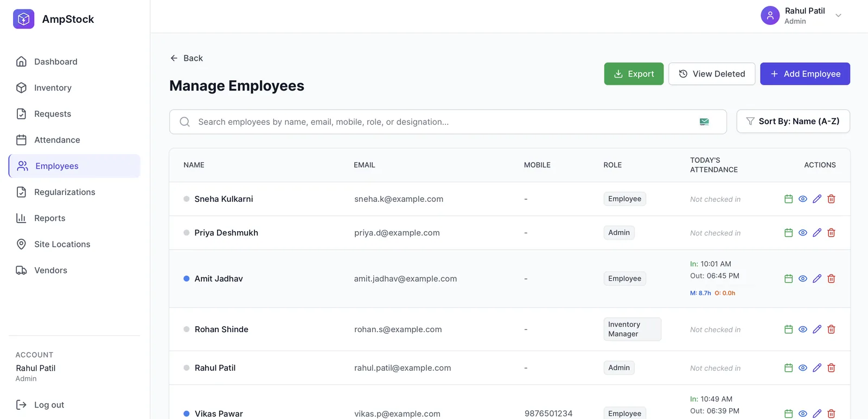This screenshot has height=419, width=868.
Task: Open View Deleted employees
Action: (x=712, y=74)
